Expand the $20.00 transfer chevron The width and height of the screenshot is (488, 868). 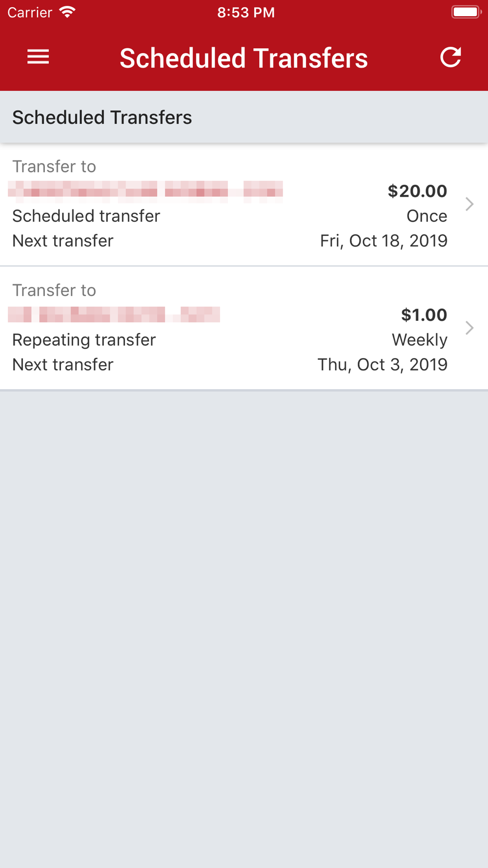pyautogui.click(x=469, y=204)
